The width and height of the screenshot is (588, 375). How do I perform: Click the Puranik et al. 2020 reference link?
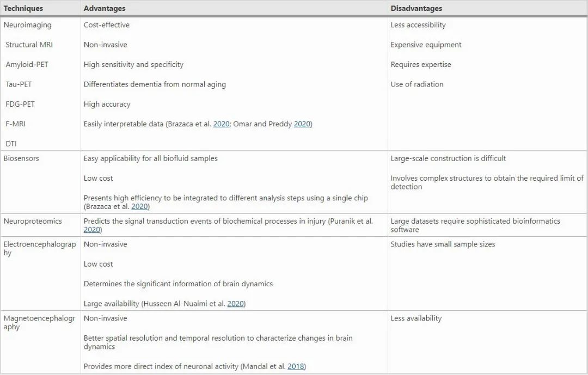tap(92, 230)
